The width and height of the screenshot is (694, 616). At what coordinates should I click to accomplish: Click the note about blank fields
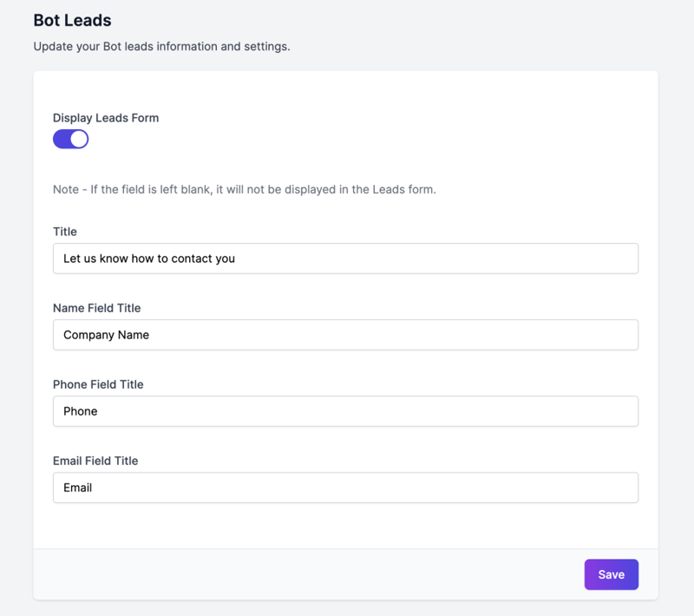[244, 189]
